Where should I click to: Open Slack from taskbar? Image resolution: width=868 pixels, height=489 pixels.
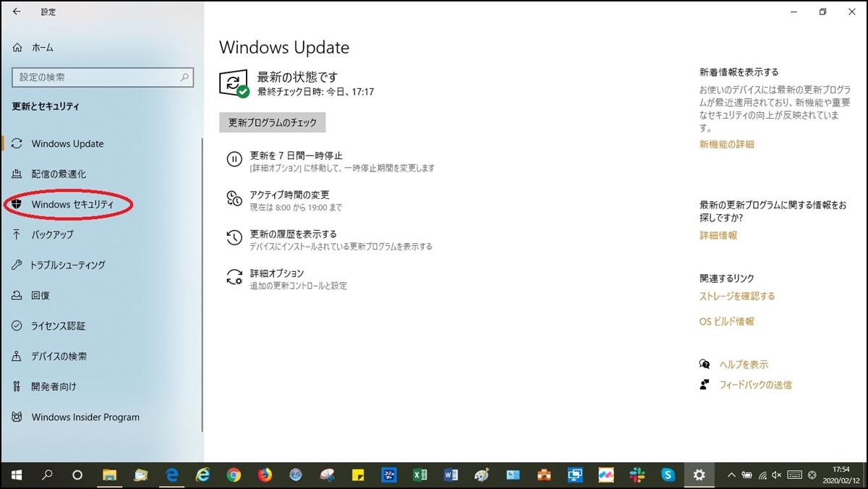[637, 475]
